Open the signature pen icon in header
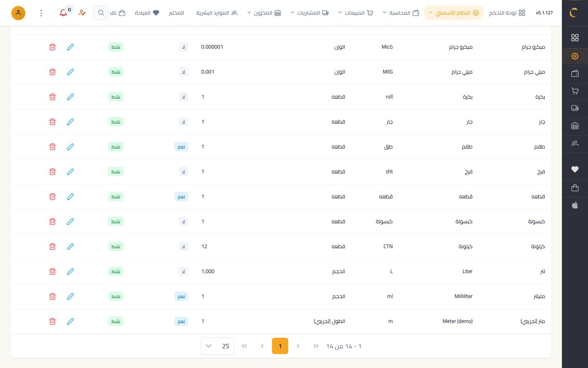Screen dimensions: 588x368 82,13
